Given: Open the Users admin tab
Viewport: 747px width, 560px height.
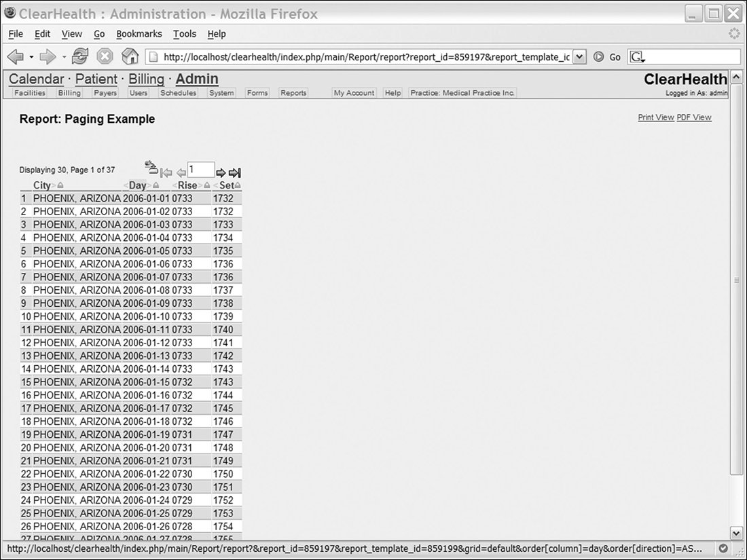Looking at the screenshot, I should click(138, 93).
